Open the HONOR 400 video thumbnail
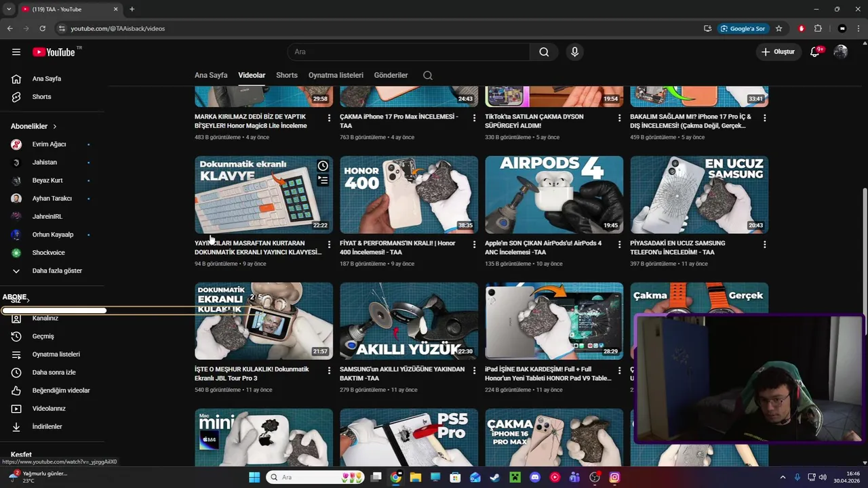 coord(409,195)
